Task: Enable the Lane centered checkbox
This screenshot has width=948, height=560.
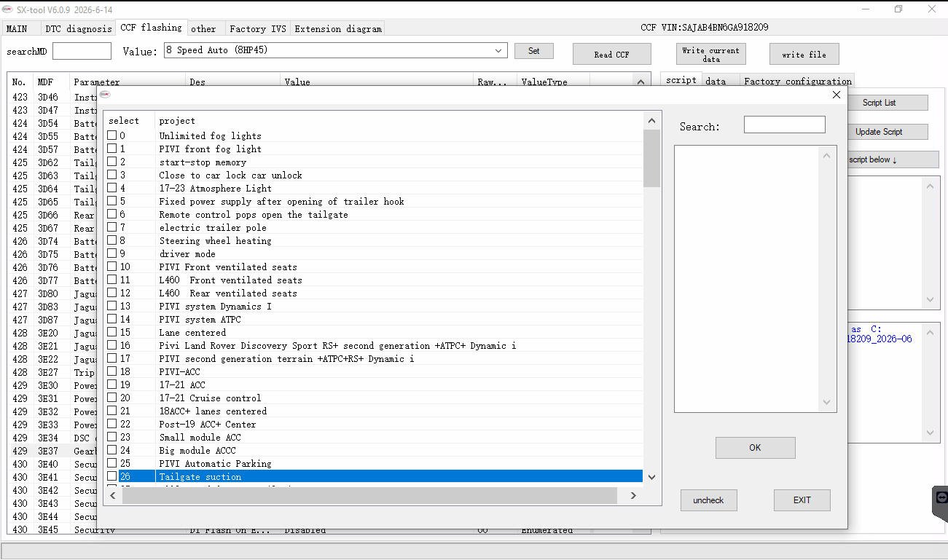Action: click(112, 332)
